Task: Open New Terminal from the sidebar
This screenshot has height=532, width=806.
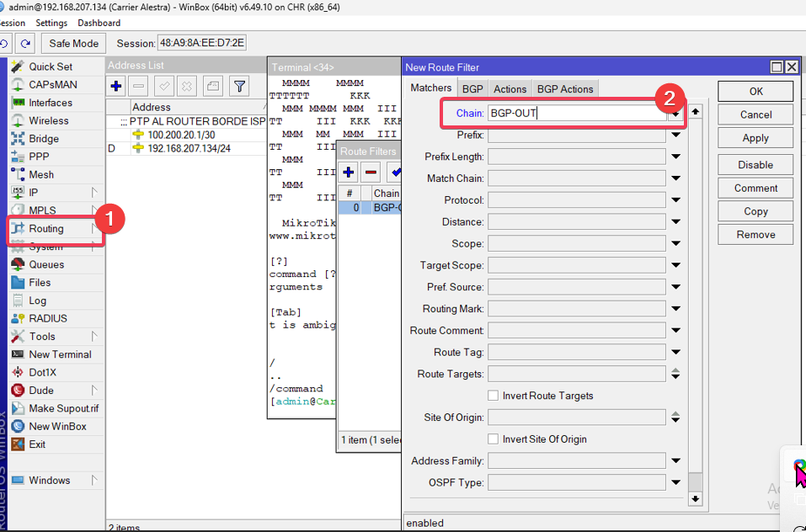Action: click(x=60, y=354)
